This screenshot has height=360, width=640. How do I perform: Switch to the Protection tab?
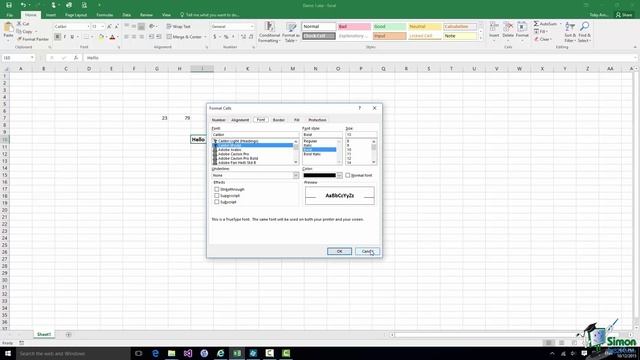[317, 120]
